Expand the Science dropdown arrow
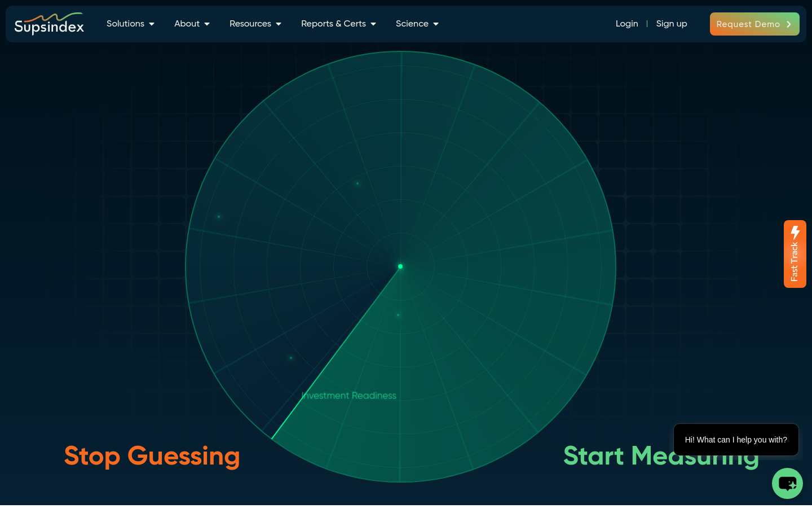Image resolution: width=812 pixels, height=508 pixels. pos(436,24)
